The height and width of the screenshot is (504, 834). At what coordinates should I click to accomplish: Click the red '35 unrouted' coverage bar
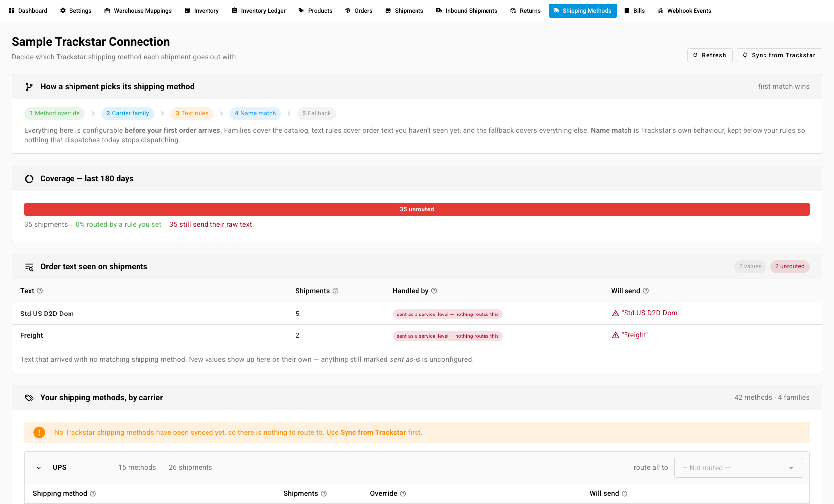[x=417, y=209]
